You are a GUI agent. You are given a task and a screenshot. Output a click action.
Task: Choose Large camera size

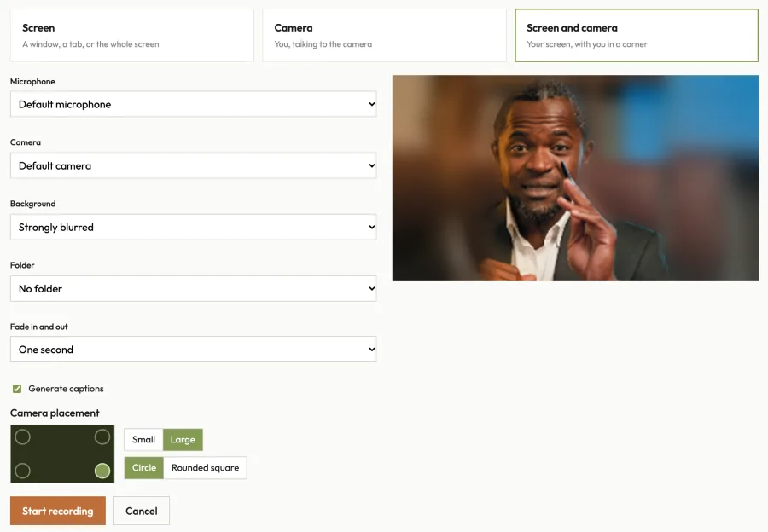[183, 440]
